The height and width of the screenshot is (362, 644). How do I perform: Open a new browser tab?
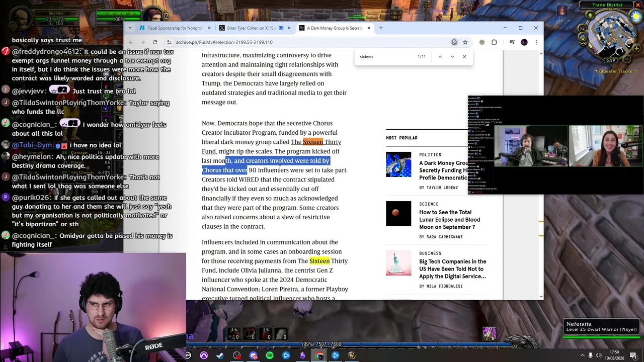click(381, 28)
